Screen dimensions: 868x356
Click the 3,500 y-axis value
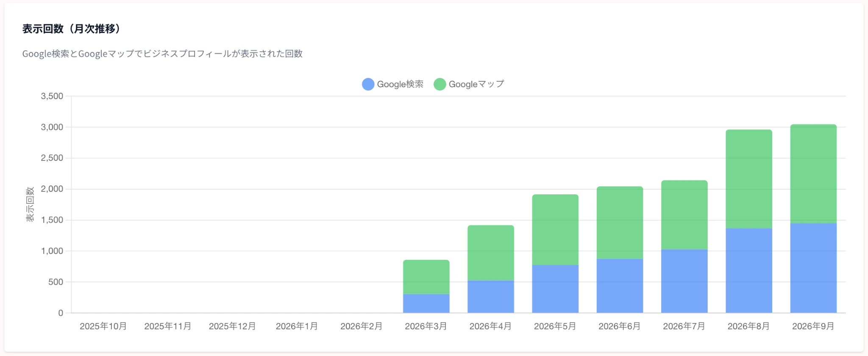pos(52,96)
